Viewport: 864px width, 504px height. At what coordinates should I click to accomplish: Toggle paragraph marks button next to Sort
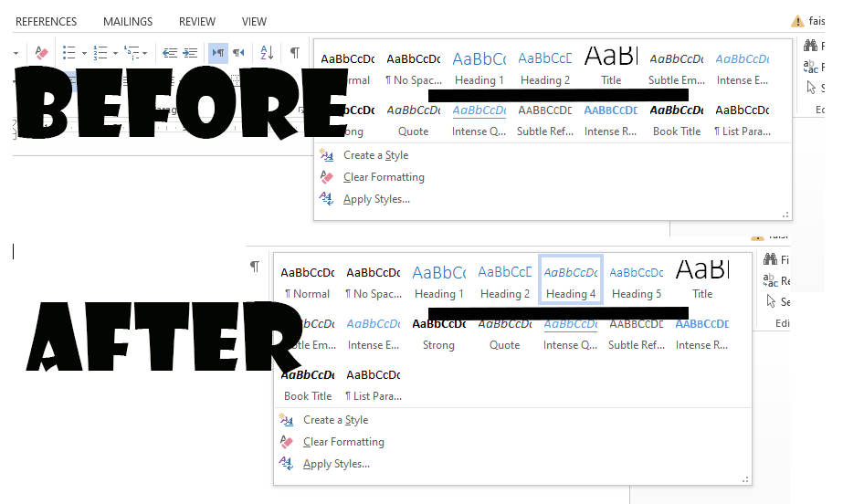[x=294, y=53]
